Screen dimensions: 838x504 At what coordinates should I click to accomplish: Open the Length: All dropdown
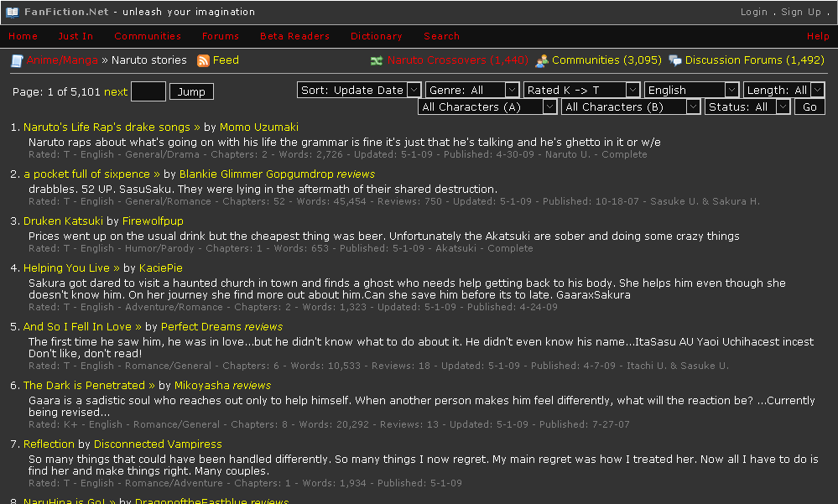(784, 89)
